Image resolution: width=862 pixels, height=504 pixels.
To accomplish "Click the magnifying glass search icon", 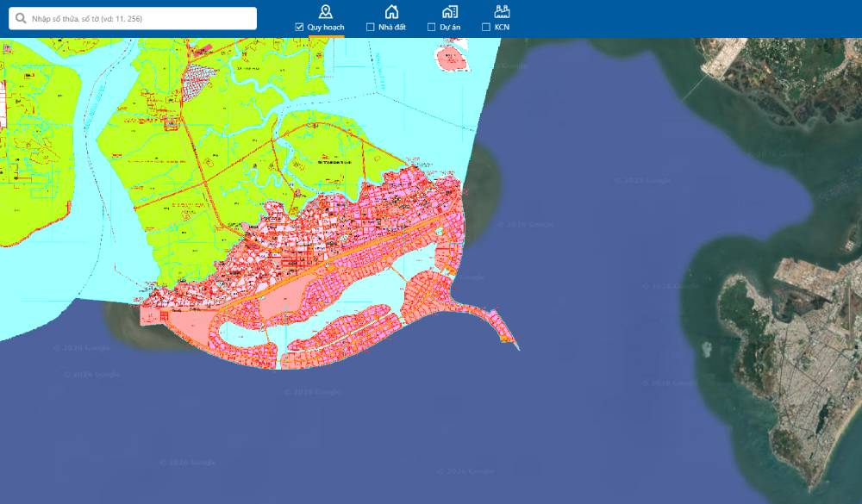I will point(20,18).
